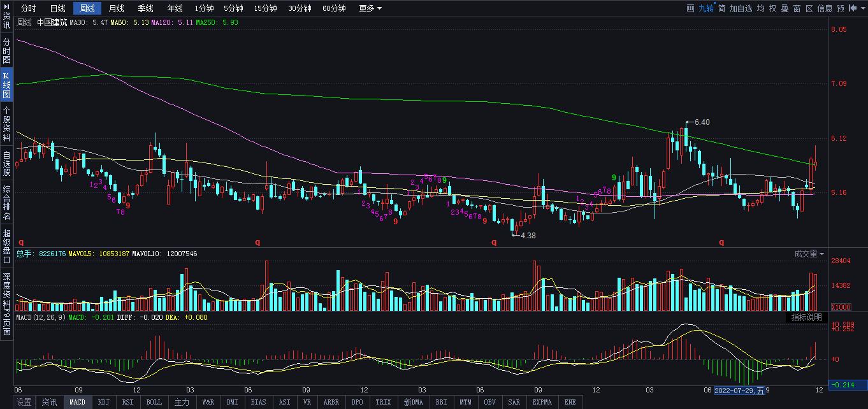868x409 pixels.
Task: Switch to the 日线 daily chart tab
Action: (x=58, y=8)
